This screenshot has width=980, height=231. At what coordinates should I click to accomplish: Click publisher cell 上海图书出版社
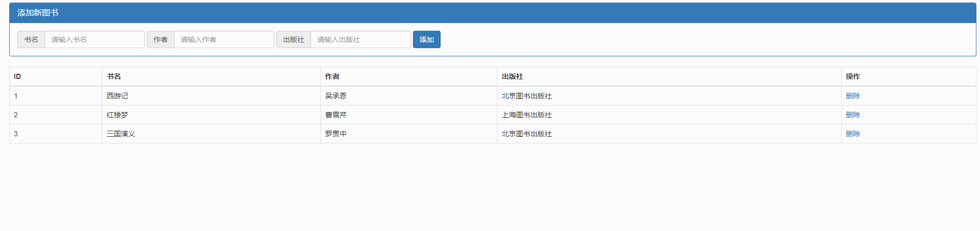click(669, 115)
